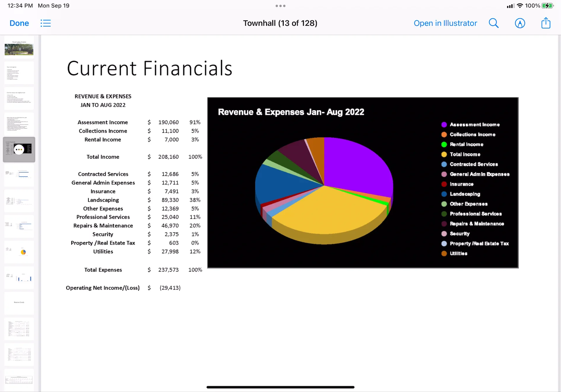Click the orange Utilities legend dot
561x392 pixels.
[x=444, y=254]
